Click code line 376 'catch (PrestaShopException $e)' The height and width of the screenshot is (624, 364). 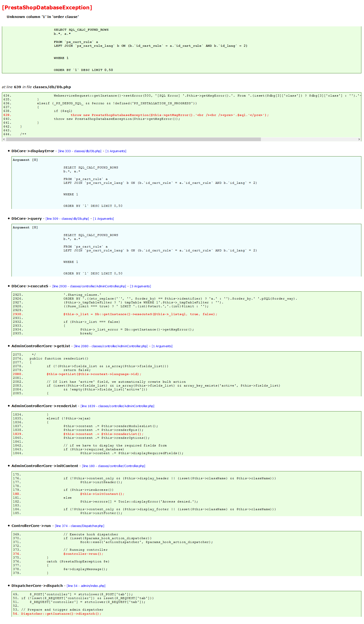coord(78,562)
